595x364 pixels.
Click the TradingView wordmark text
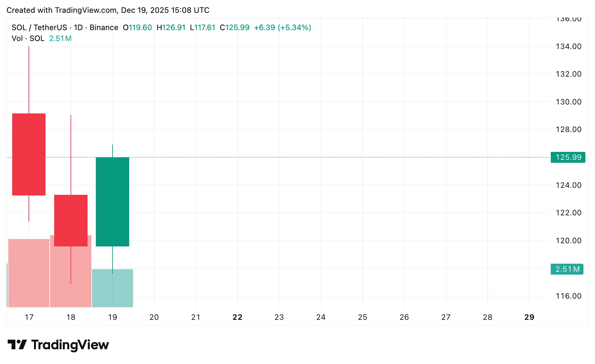pyautogui.click(x=70, y=345)
